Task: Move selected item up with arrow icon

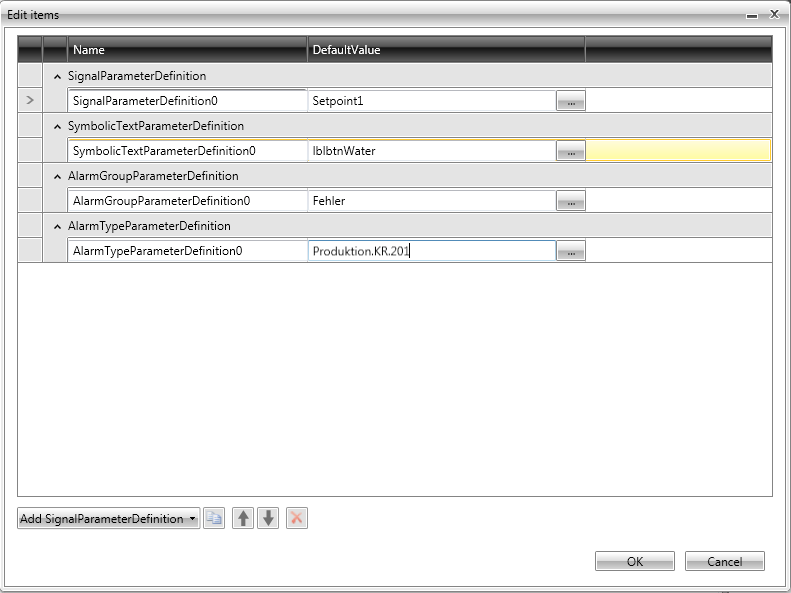Action: tap(243, 518)
